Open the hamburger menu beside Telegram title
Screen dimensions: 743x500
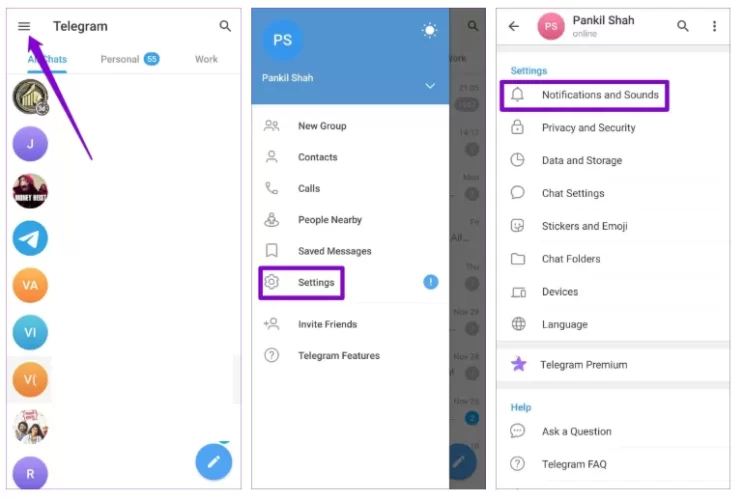click(x=24, y=26)
